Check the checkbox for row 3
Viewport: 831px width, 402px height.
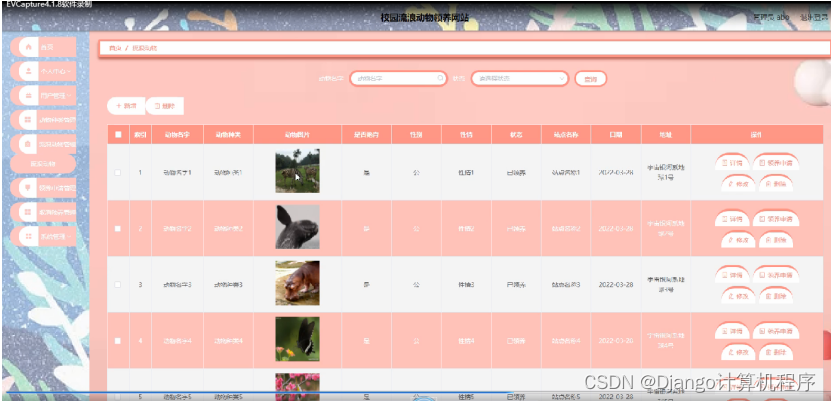click(118, 284)
